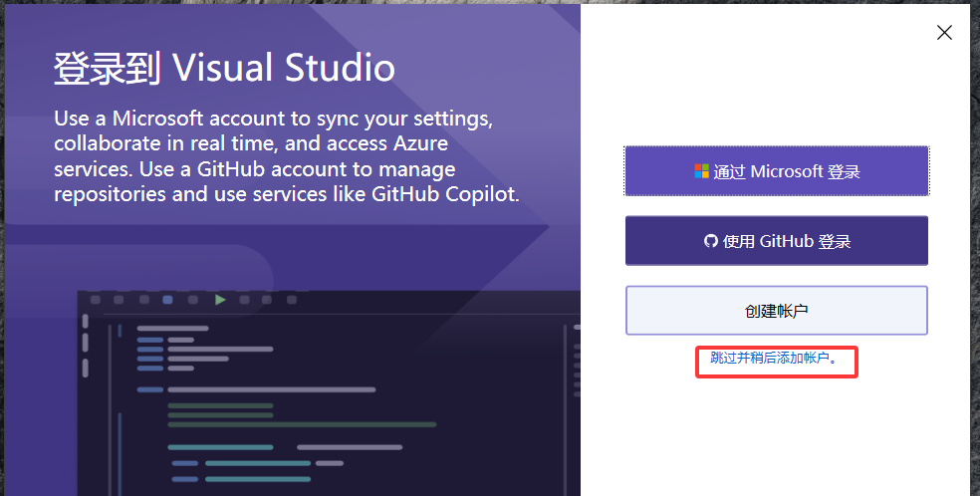Screen dimensions: 980x496
Task: Choose 使用 GitHub 登录 button
Action: (776, 241)
